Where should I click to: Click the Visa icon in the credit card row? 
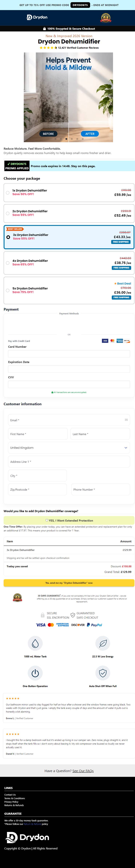pyautogui.click(x=105, y=341)
